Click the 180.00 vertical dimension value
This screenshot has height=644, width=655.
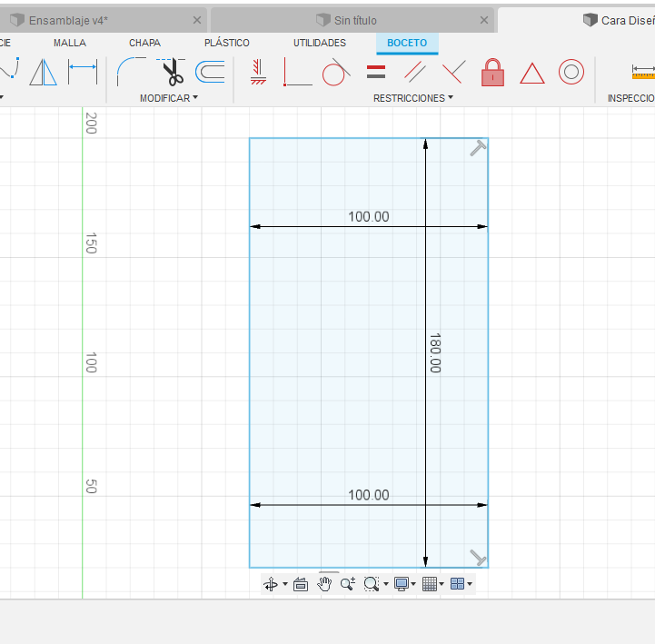pos(435,353)
